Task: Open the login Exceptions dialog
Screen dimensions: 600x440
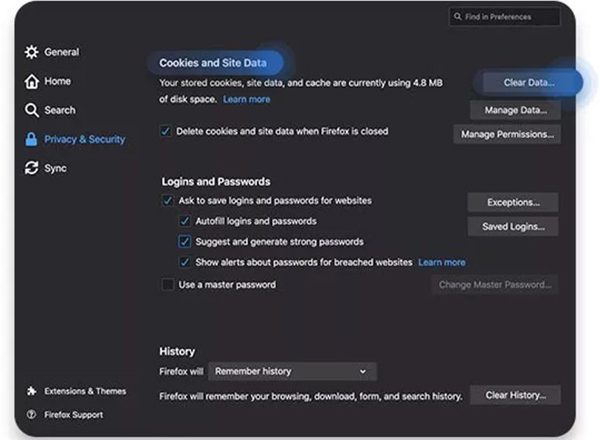Action: (x=513, y=202)
